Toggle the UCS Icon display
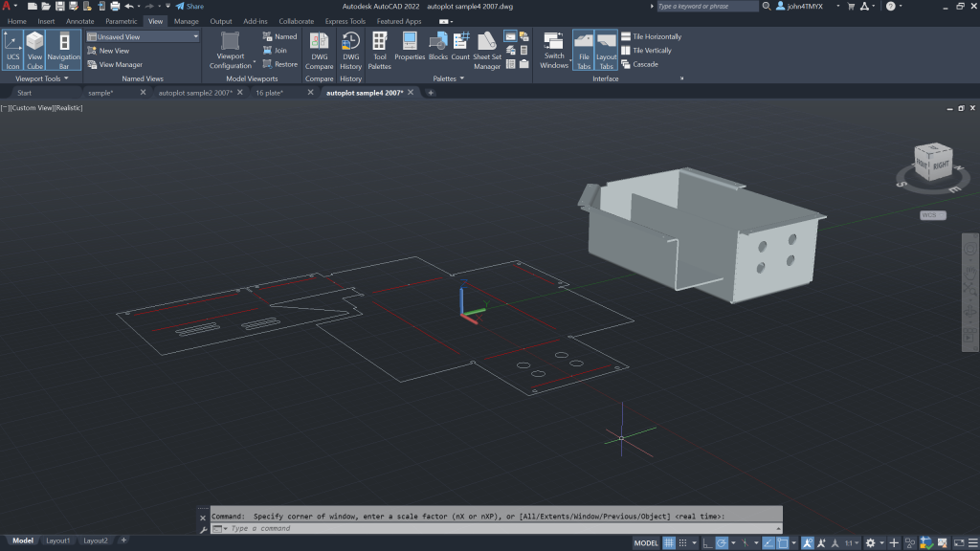The height and width of the screenshot is (551, 980). [12, 50]
